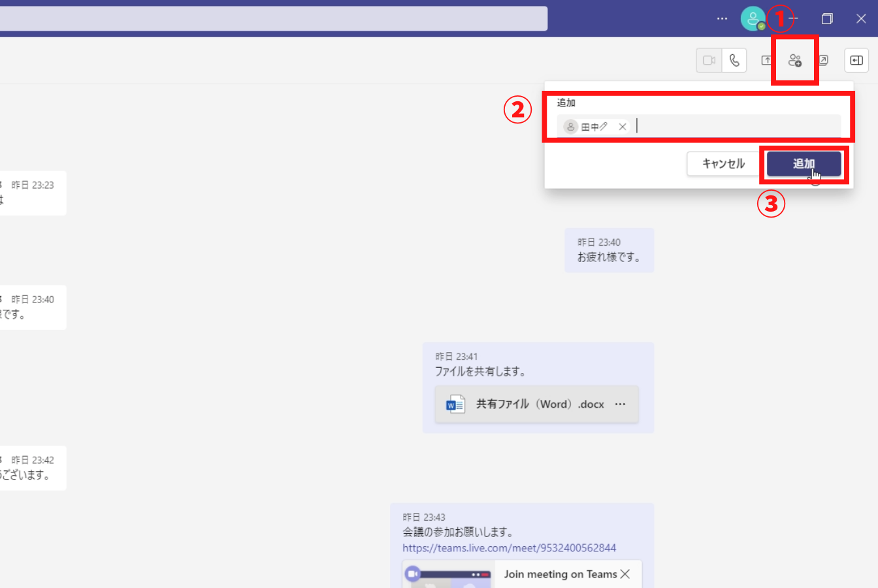878x588 pixels.
Task: Open settings and more ellipsis menu
Action: [722, 18]
